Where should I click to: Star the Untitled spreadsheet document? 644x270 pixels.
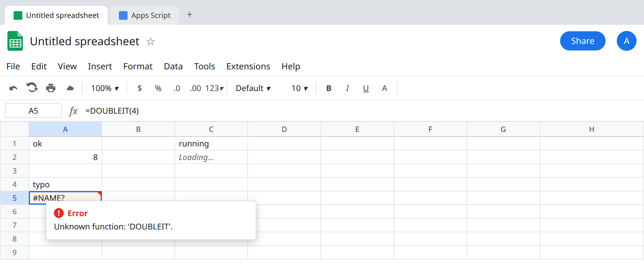pos(150,41)
